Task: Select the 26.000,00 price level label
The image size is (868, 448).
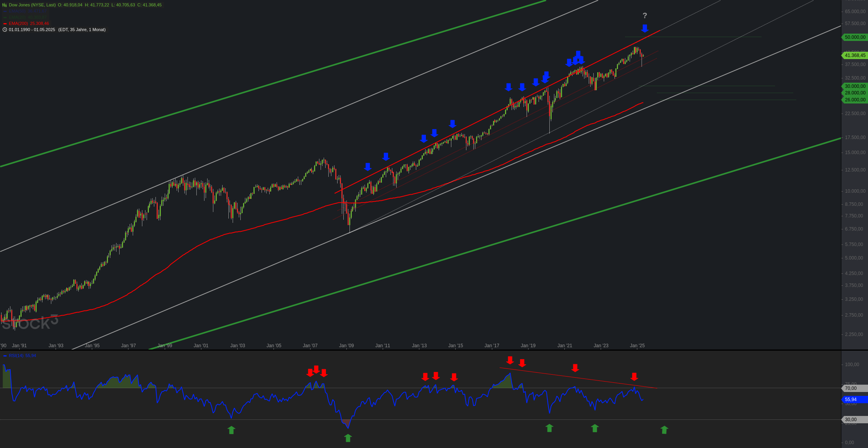Action: 854,100
